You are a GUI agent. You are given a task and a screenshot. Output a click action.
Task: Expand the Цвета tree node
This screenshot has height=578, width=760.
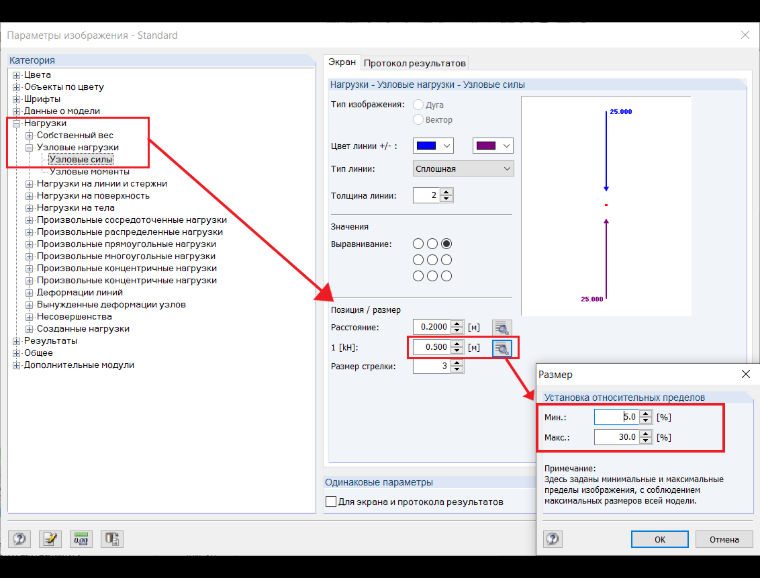[16, 75]
